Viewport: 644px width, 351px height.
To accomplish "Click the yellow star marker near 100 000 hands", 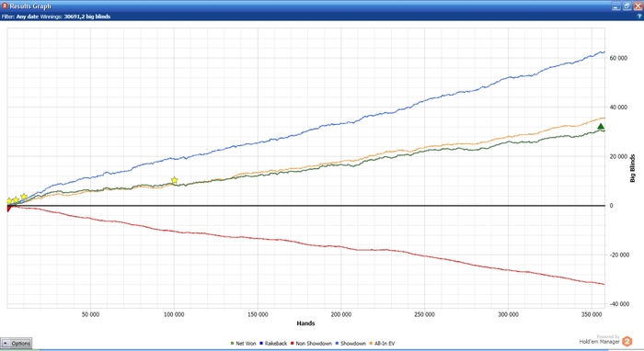I will pos(174,180).
